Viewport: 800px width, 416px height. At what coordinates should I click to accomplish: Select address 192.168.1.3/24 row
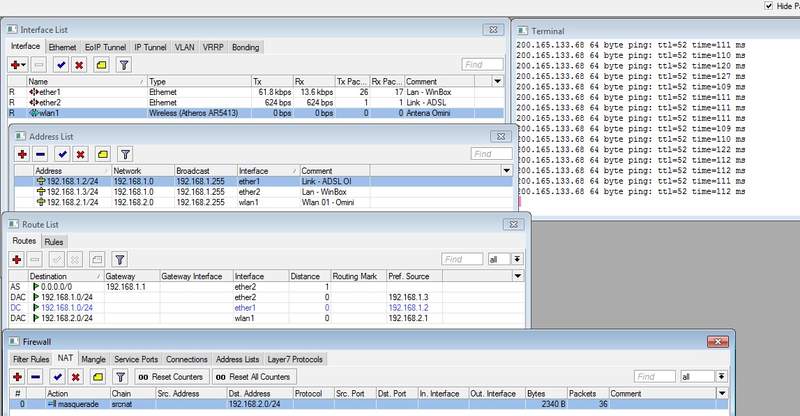263,192
